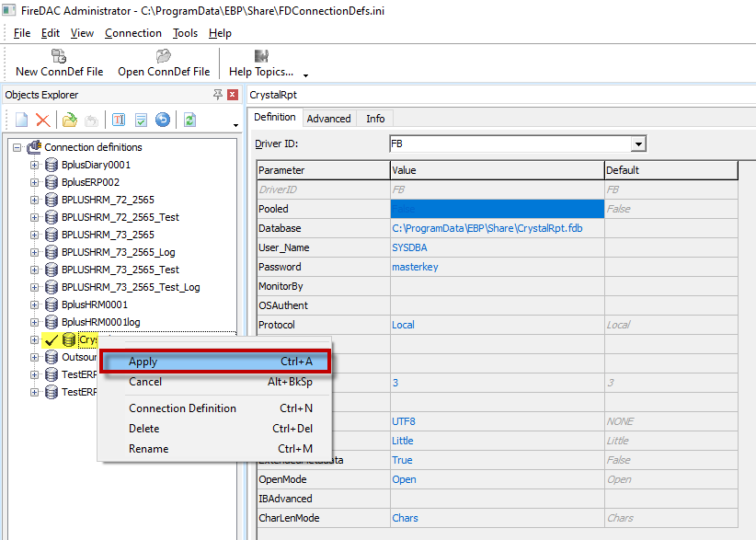Expand the BPLUSHRM_73_2565_Log node
The width and height of the screenshot is (756, 540).
tap(34, 252)
